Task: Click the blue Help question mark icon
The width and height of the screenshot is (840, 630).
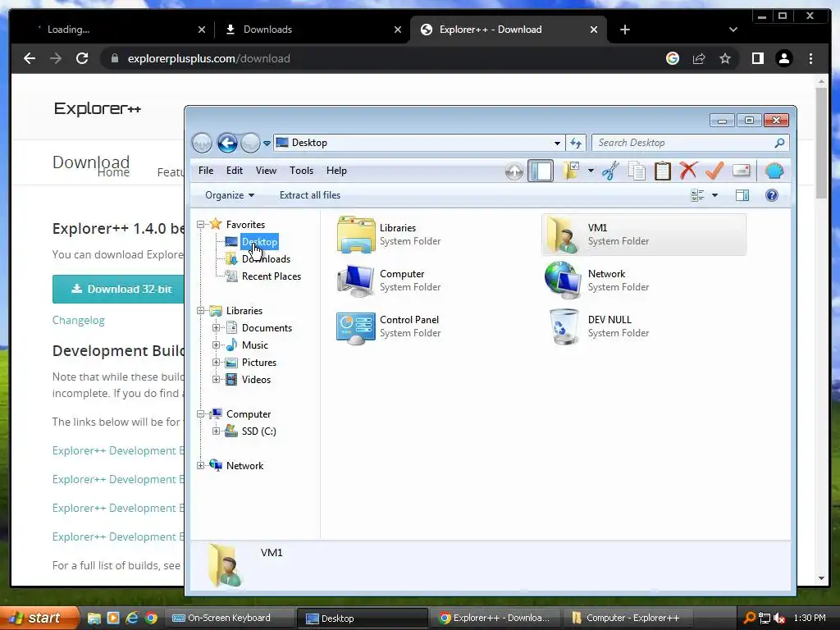Action: pyautogui.click(x=772, y=195)
